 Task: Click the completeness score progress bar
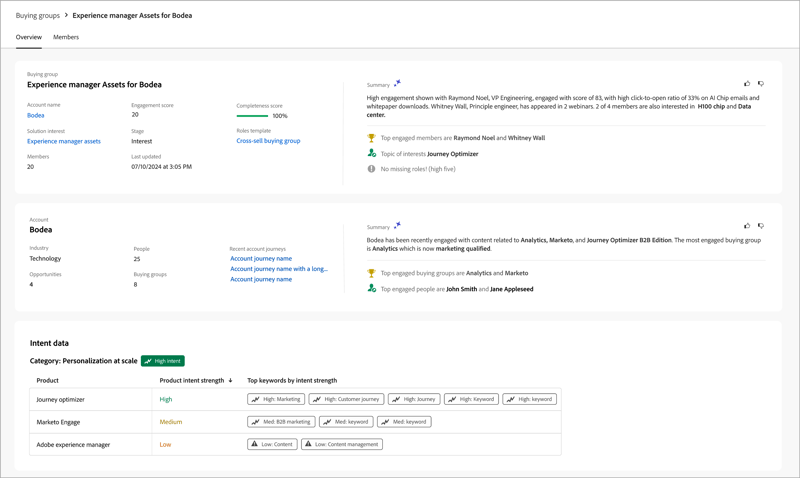tap(252, 116)
